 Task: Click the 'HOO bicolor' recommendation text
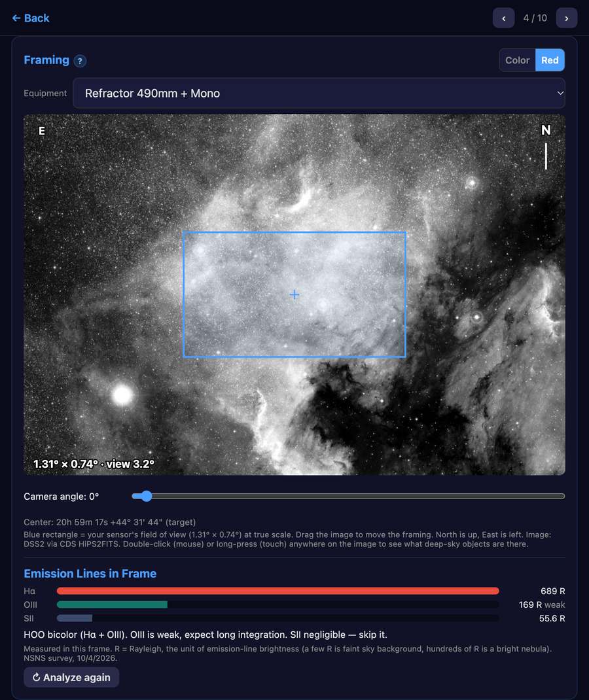coord(205,635)
